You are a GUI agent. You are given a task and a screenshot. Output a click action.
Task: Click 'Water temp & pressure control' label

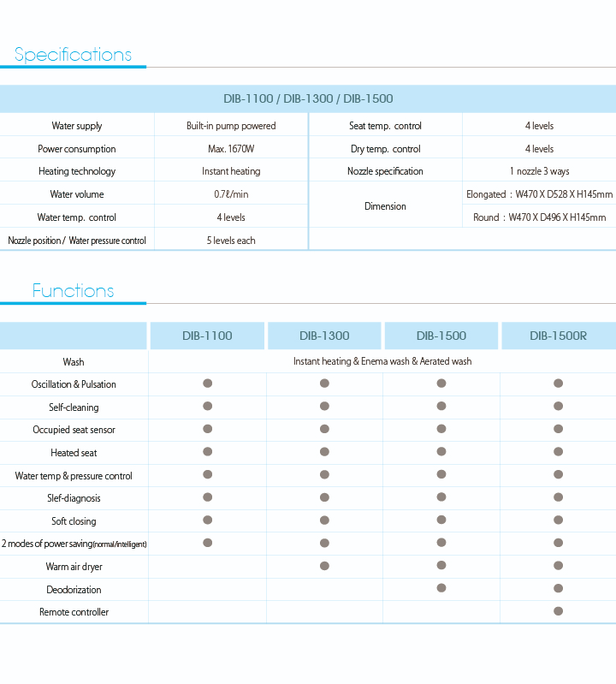coord(74,475)
